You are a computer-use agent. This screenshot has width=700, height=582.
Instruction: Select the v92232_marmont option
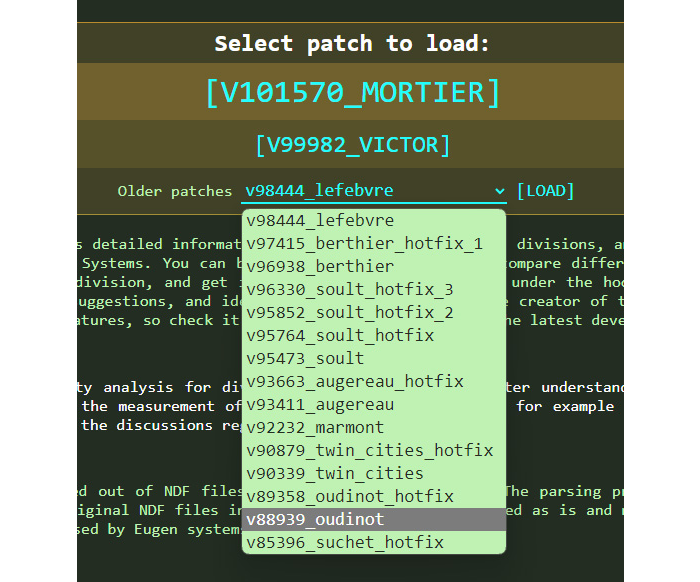(x=315, y=427)
